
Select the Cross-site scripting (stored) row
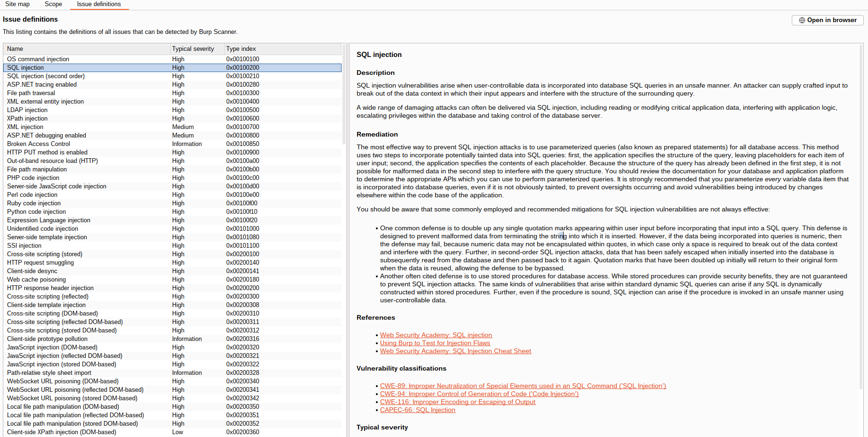coord(172,254)
